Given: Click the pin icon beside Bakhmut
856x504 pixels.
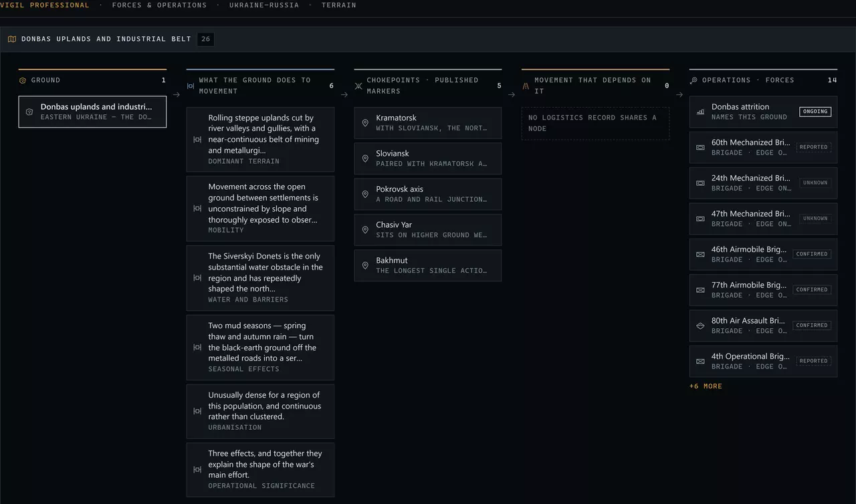Looking at the screenshot, I should point(365,265).
